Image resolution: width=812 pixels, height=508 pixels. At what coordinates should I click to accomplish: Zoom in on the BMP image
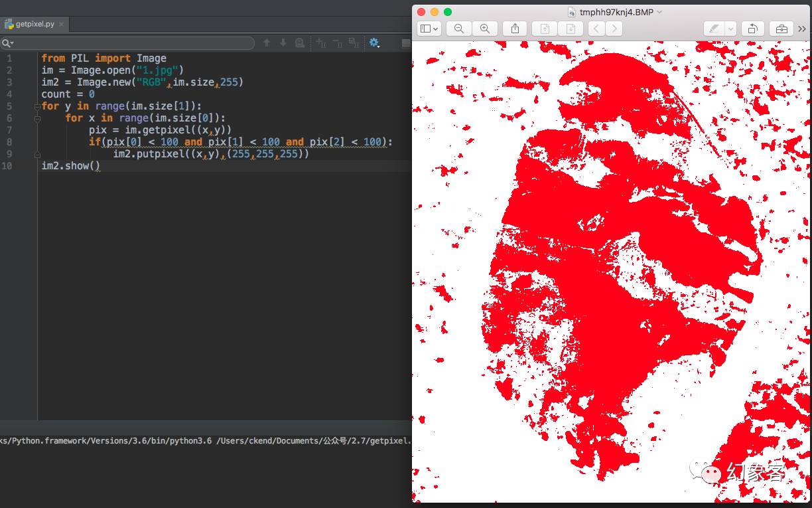(x=485, y=29)
